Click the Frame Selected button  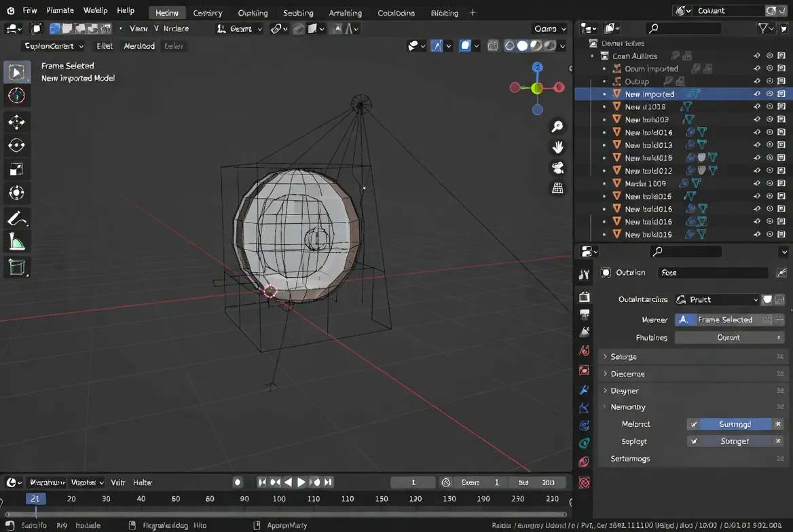click(x=724, y=320)
